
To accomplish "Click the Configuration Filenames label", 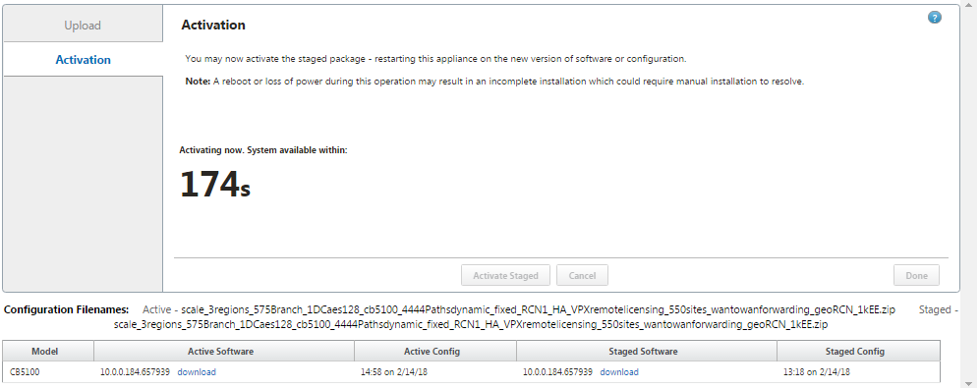I will [66, 309].
